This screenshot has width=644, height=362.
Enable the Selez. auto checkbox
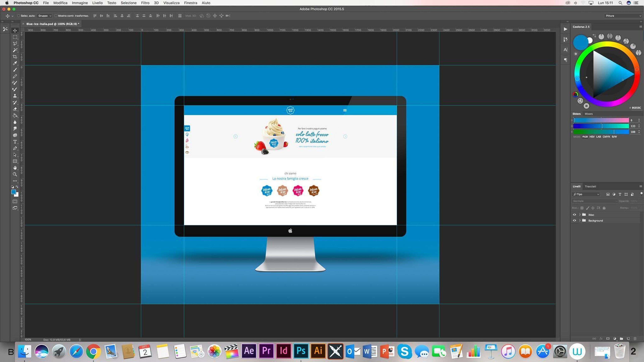pyautogui.click(x=18, y=16)
